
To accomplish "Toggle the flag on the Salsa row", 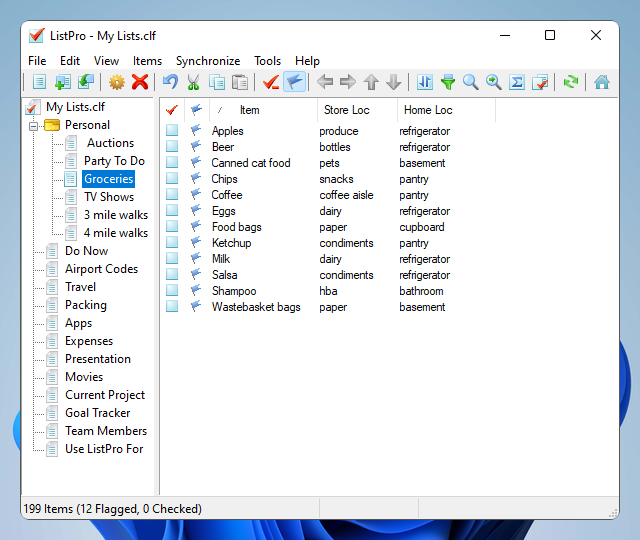I will (196, 274).
